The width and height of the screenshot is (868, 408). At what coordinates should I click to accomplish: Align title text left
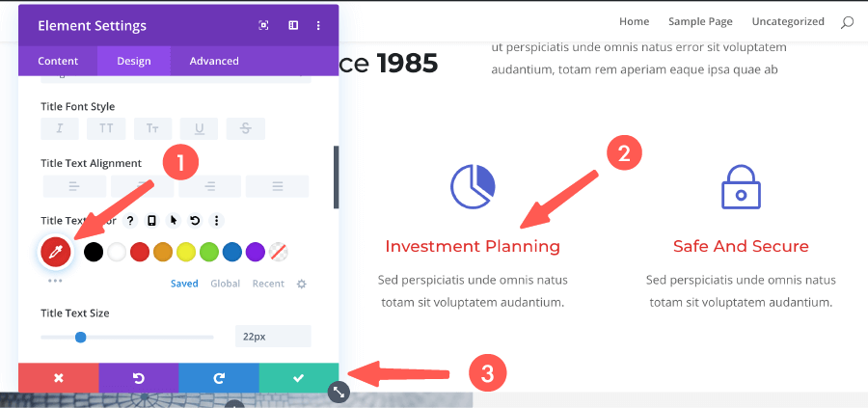point(74,186)
